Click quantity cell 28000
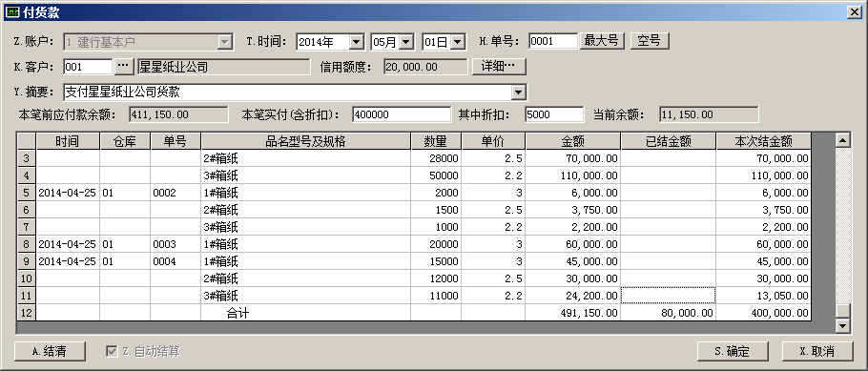The width and height of the screenshot is (868, 371). pos(436,158)
